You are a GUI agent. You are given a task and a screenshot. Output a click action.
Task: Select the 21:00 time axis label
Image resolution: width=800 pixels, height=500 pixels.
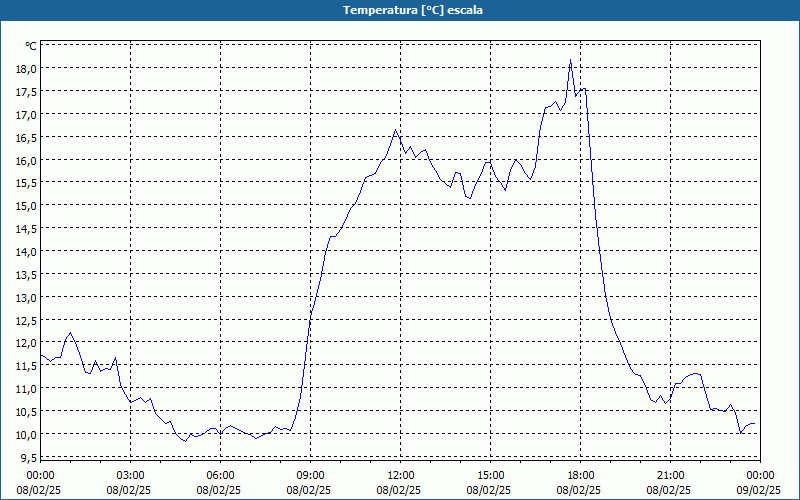click(x=670, y=475)
